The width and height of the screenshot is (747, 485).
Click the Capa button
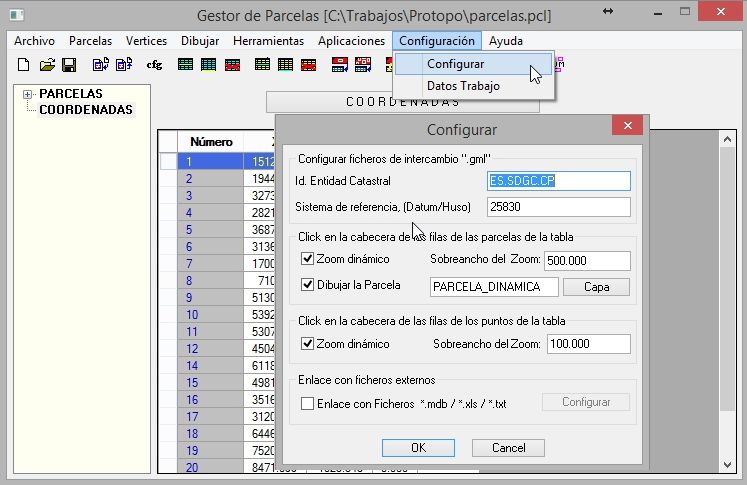[596, 287]
